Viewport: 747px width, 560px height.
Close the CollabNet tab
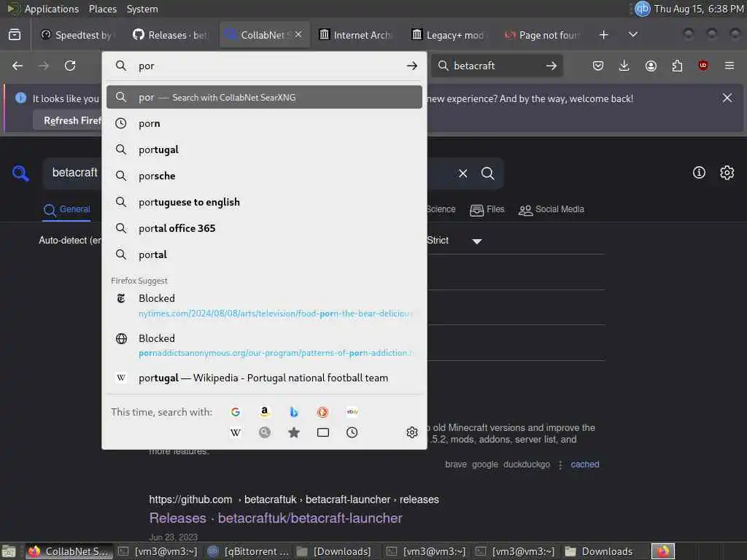(298, 35)
